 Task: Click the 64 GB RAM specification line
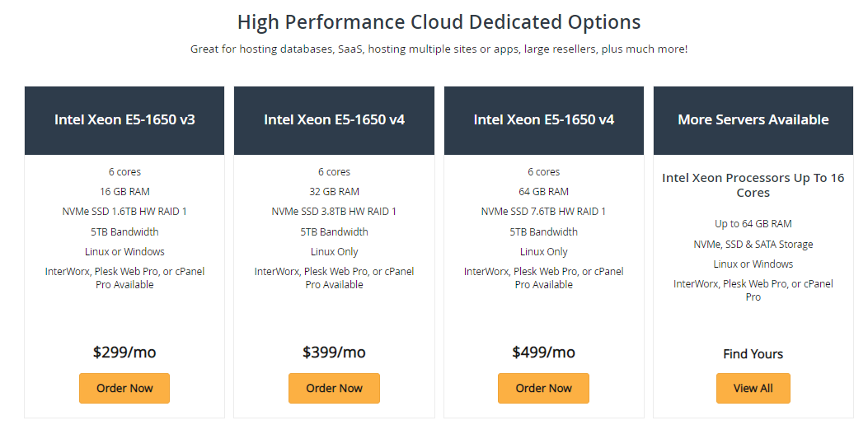pos(543,191)
